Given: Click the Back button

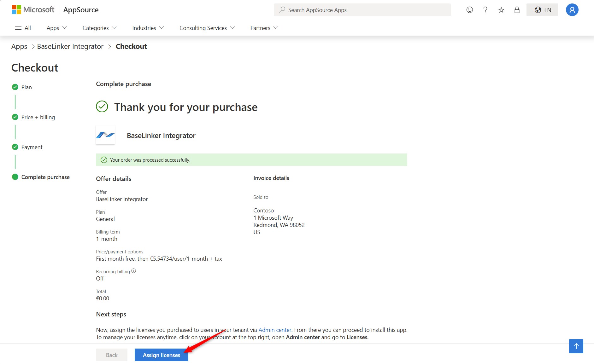Looking at the screenshot, I should (112, 355).
